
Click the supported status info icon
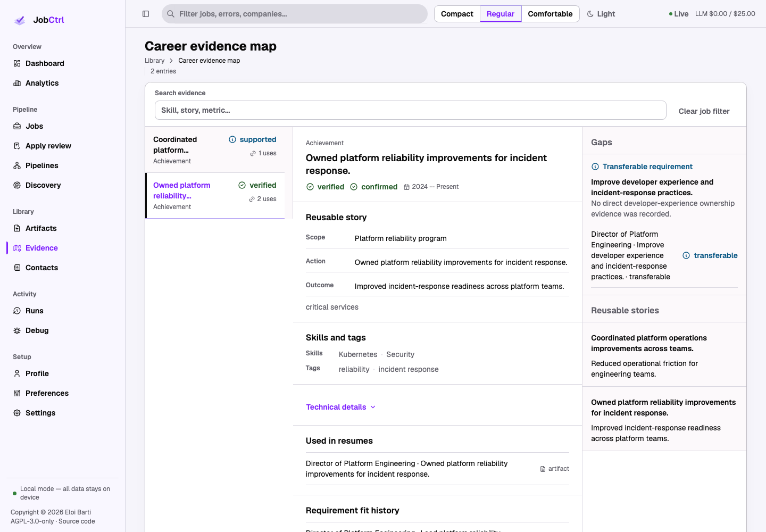(x=232, y=139)
